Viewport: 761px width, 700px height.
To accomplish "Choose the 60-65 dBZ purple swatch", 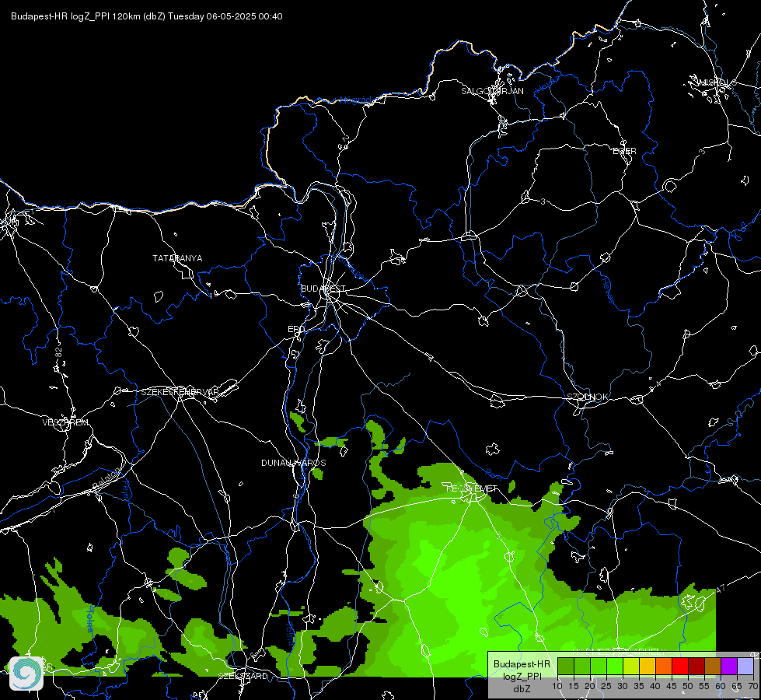I will (x=728, y=667).
